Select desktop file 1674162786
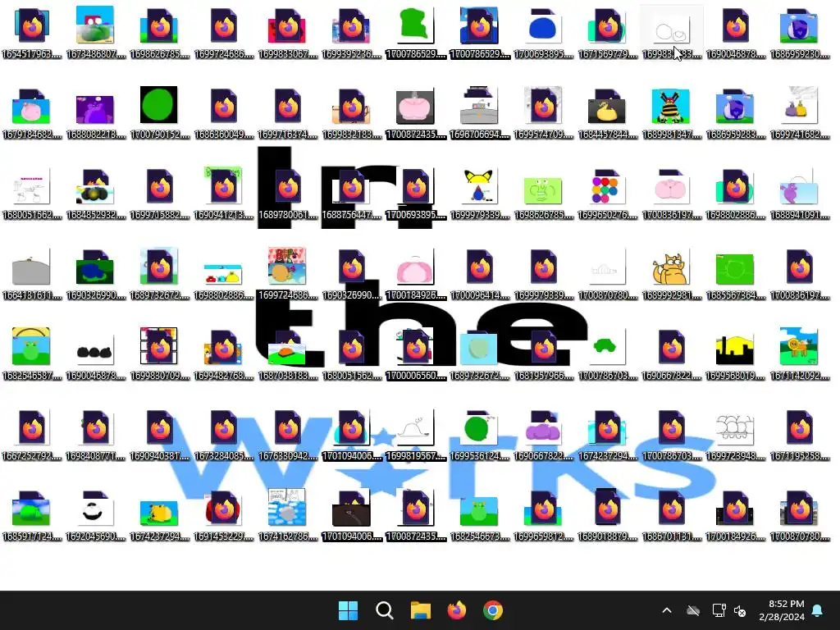Image resolution: width=840 pixels, height=630 pixels. pyautogui.click(x=288, y=515)
